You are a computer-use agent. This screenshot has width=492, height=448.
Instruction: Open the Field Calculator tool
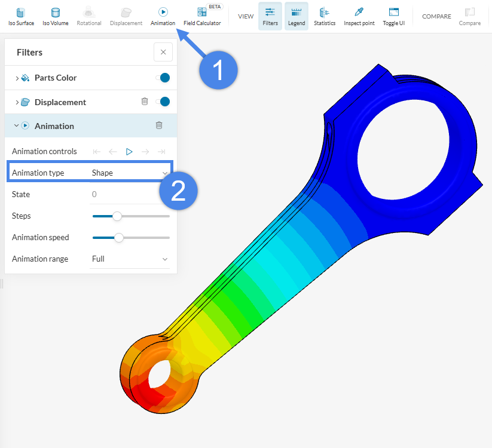click(x=202, y=13)
